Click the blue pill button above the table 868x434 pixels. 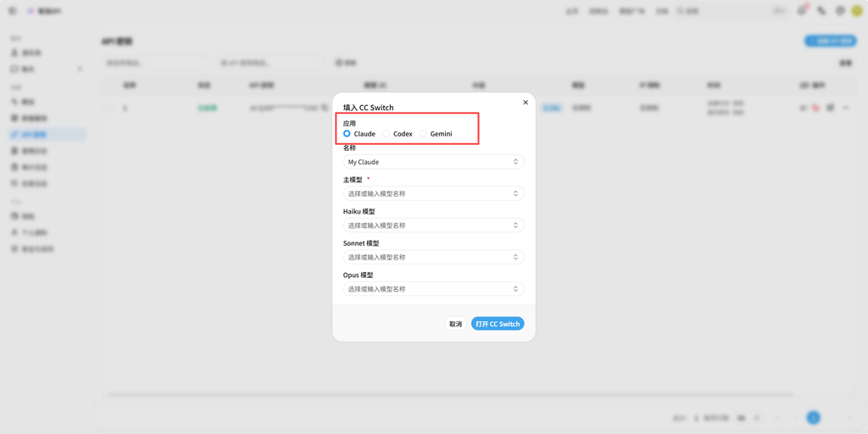(831, 41)
